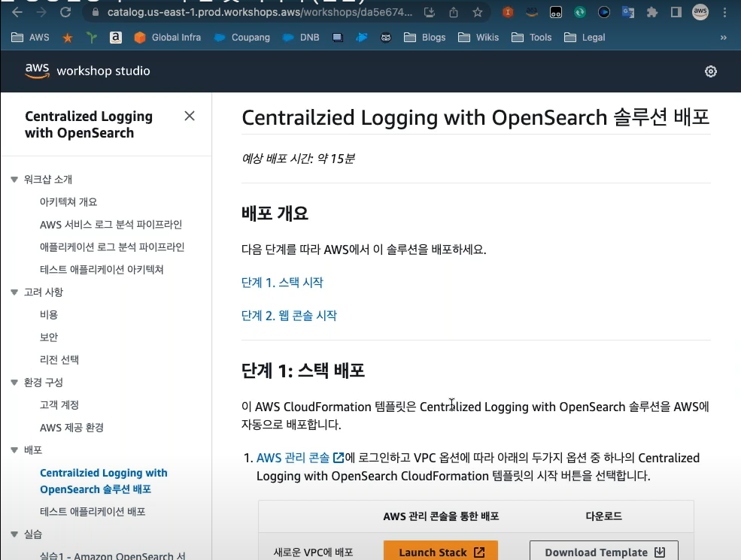Collapse the 워크샵 소개 section
The height and width of the screenshot is (560, 741).
click(14, 180)
